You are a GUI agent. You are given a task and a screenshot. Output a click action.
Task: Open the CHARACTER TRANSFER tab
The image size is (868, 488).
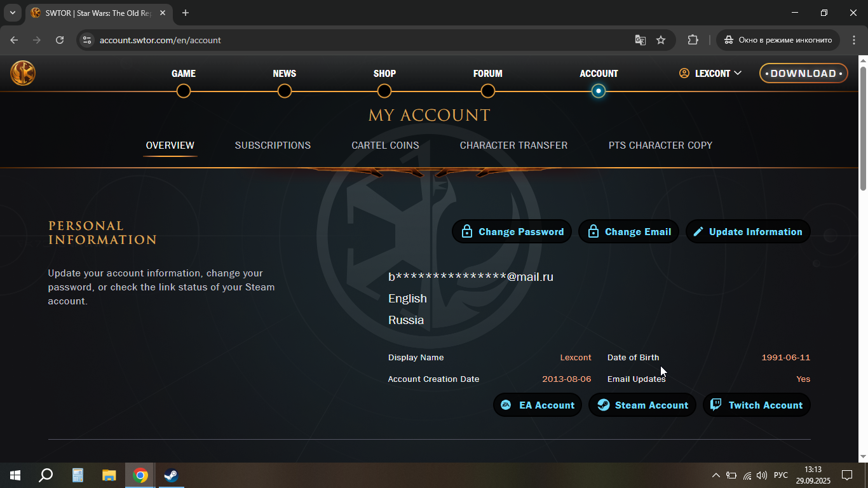513,146
